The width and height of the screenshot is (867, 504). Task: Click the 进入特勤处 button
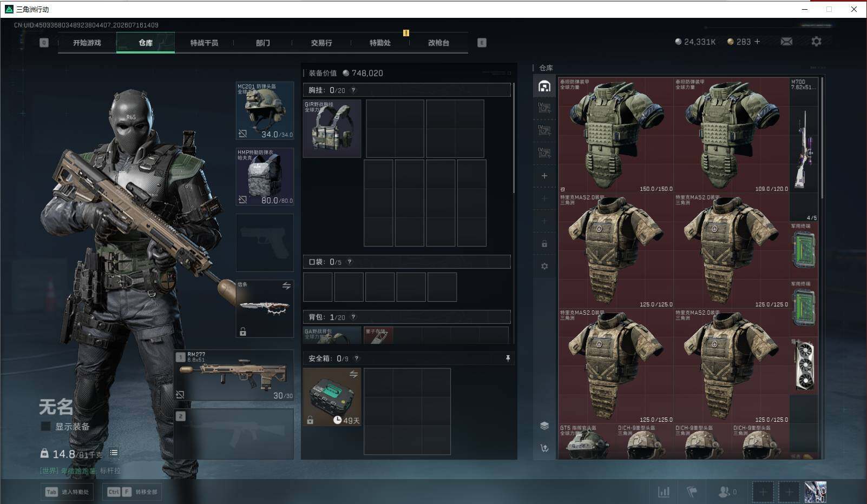tap(67, 492)
